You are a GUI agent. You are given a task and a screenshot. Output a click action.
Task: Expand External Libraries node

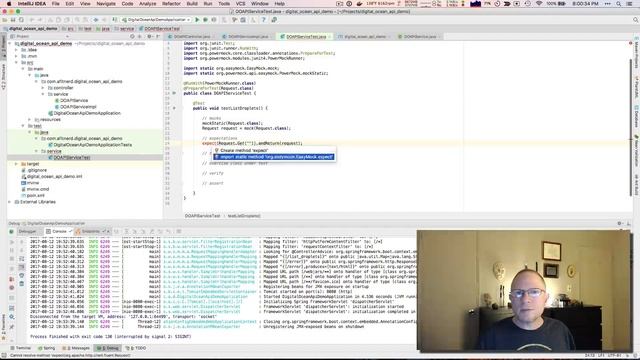click(x=10, y=202)
